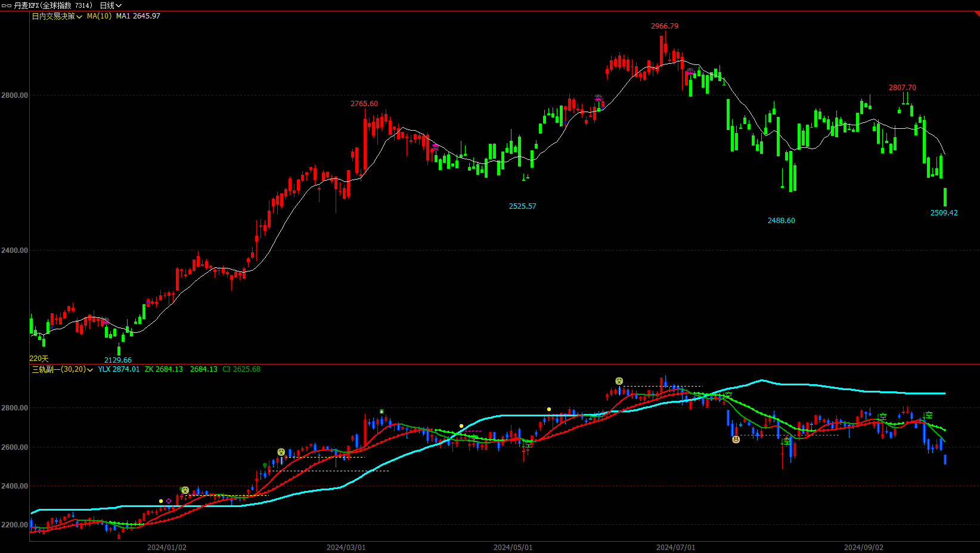Click the 2525.57 low price label
The height and width of the screenshot is (553, 980).
522,206
